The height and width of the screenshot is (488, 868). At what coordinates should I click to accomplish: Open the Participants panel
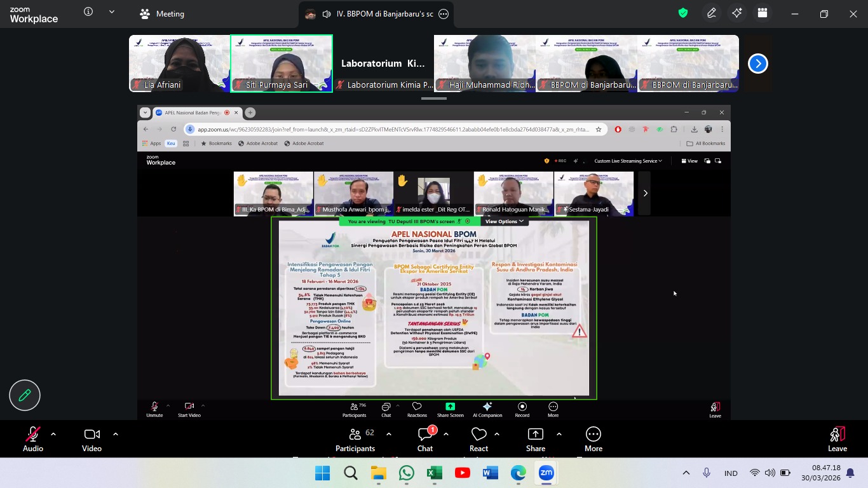355,438
